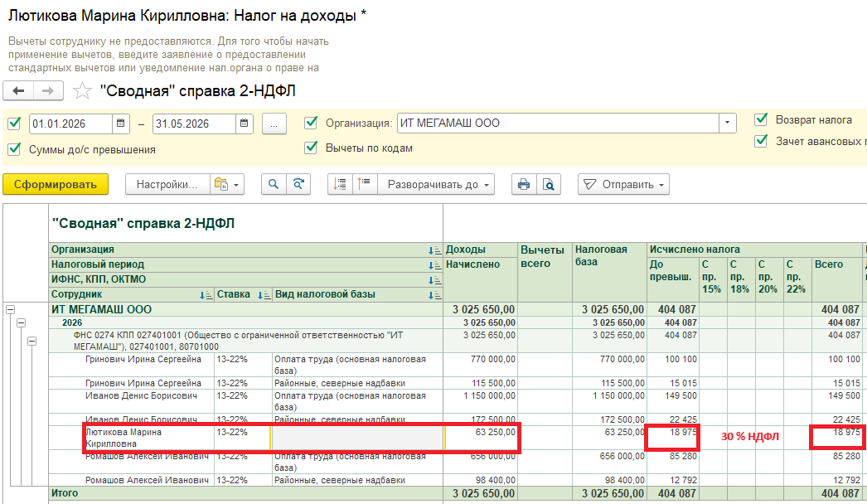Click the magnifier Find icon in toolbar

click(x=272, y=184)
